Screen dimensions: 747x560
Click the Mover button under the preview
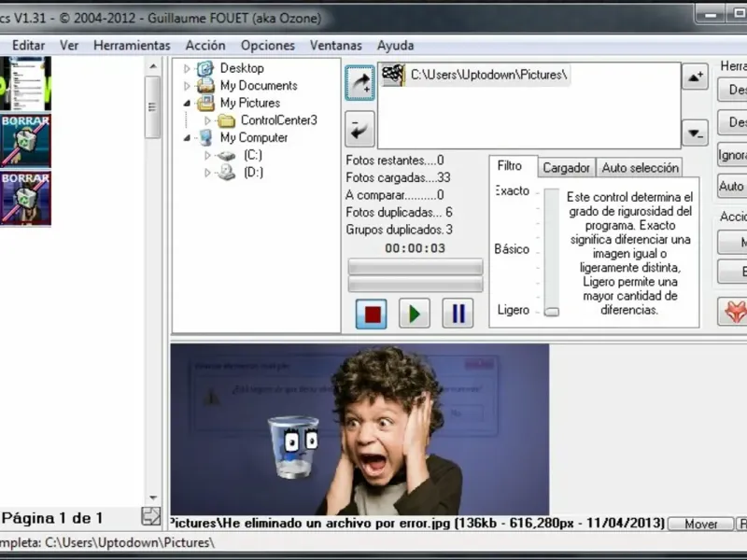[x=701, y=525]
